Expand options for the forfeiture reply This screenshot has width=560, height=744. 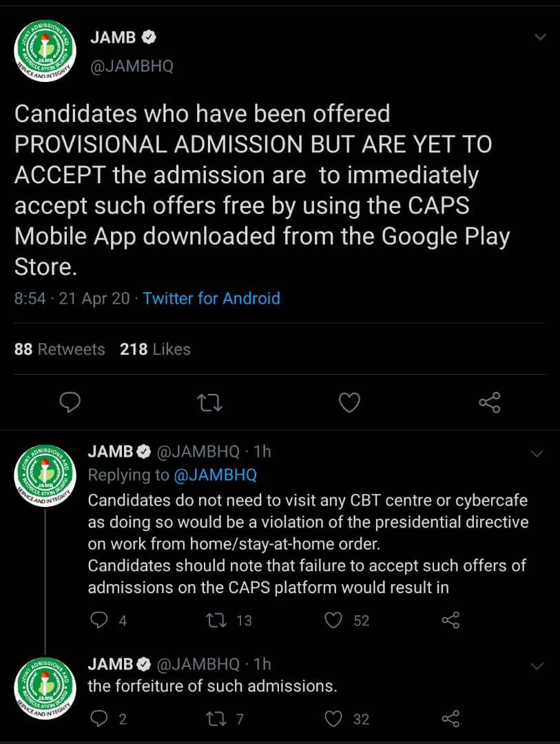pos(537,666)
